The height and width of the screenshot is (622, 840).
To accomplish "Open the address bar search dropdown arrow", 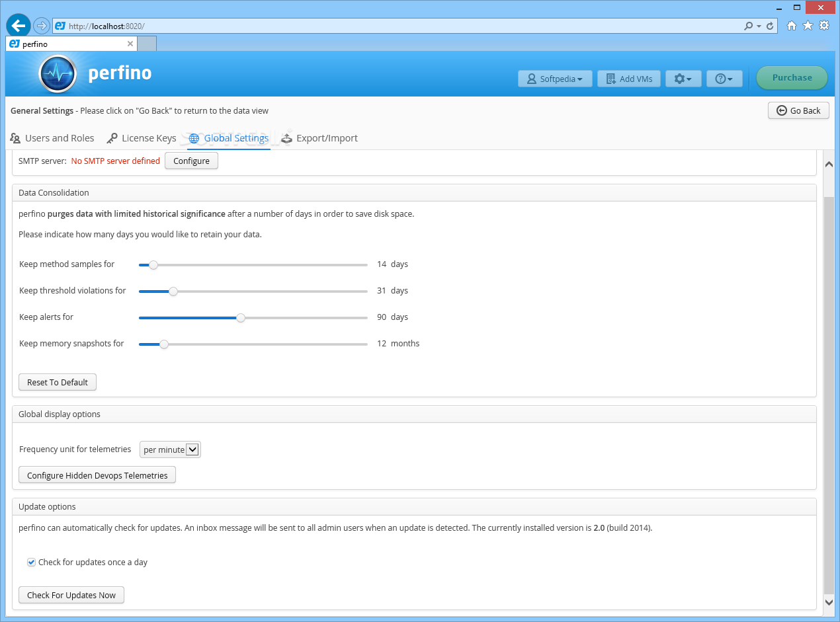I will pyautogui.click(x=759, y=26).
